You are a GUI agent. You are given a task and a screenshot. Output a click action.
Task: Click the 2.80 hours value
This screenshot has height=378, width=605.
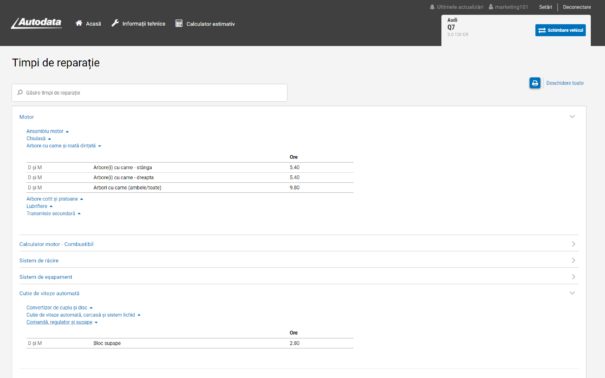point(294,343)
